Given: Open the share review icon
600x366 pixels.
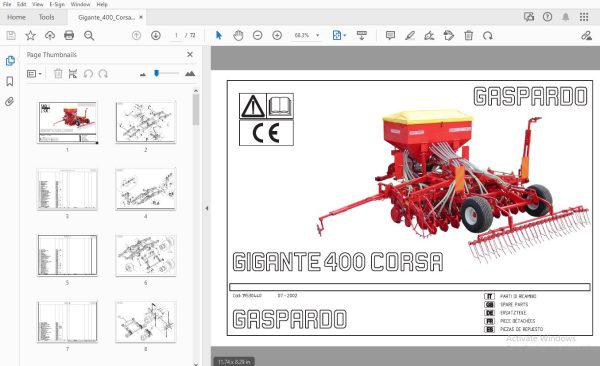Looking at the screenshot, I should 529,17.
